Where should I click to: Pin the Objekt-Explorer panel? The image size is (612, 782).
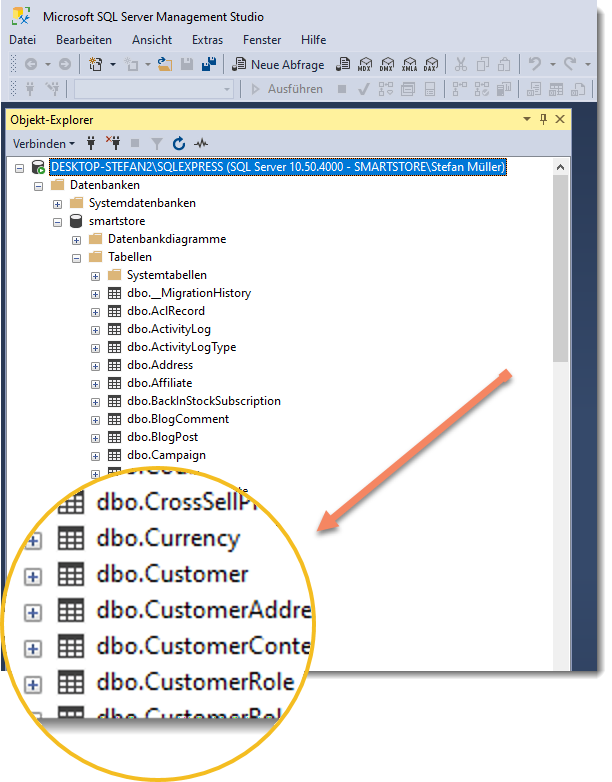pyautogui.click(x=543, y=119)
